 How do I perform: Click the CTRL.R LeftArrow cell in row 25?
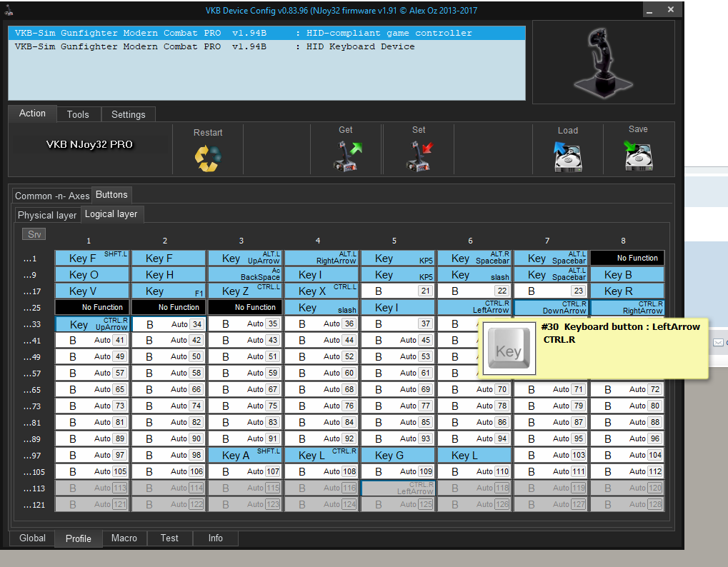(x=474, y=307)
